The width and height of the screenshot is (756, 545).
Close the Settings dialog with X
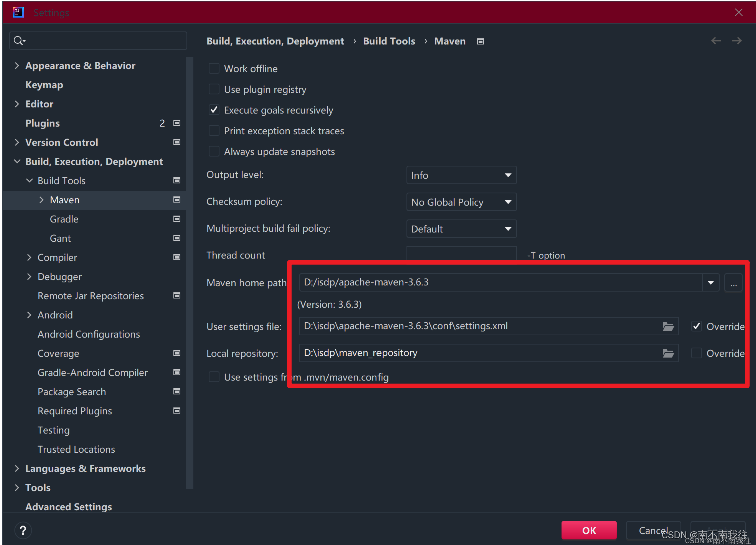point(739,12)
